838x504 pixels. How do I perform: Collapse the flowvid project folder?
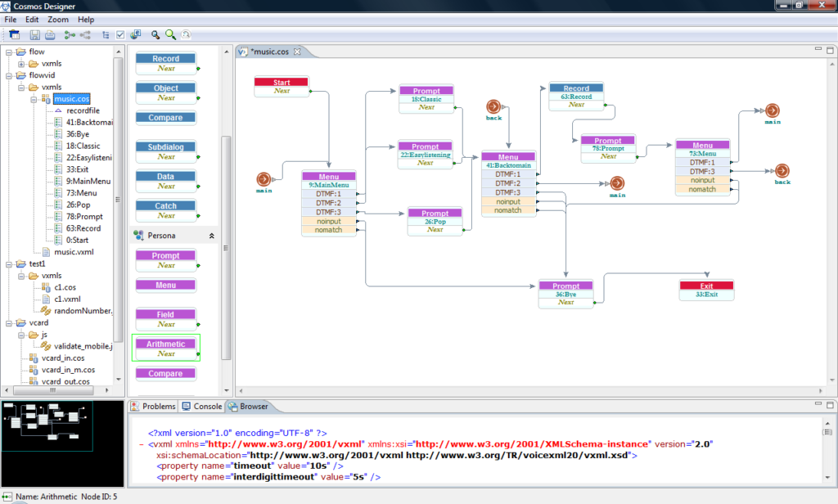coord(9,76)
